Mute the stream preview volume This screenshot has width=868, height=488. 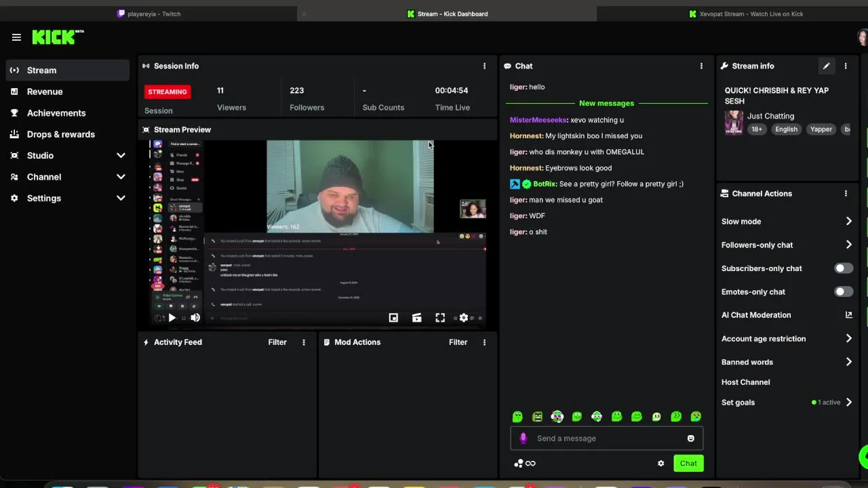click(x=195, y=317)
